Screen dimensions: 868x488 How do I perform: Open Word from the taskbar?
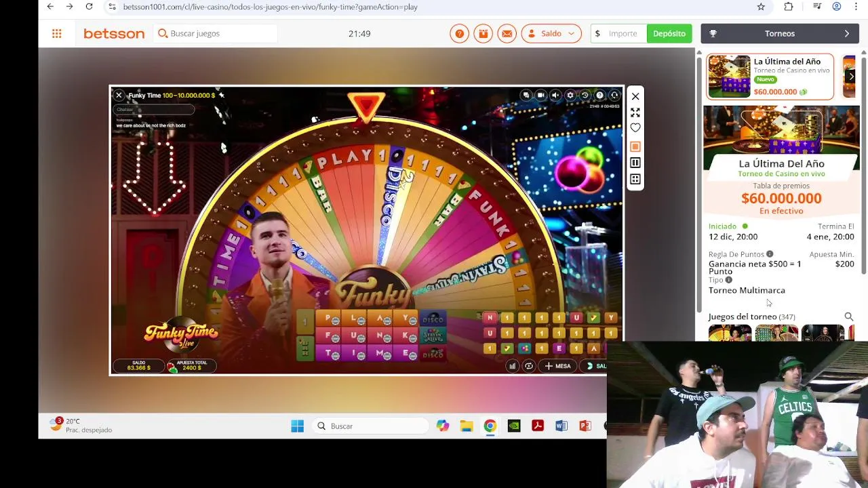coord(561,426)
